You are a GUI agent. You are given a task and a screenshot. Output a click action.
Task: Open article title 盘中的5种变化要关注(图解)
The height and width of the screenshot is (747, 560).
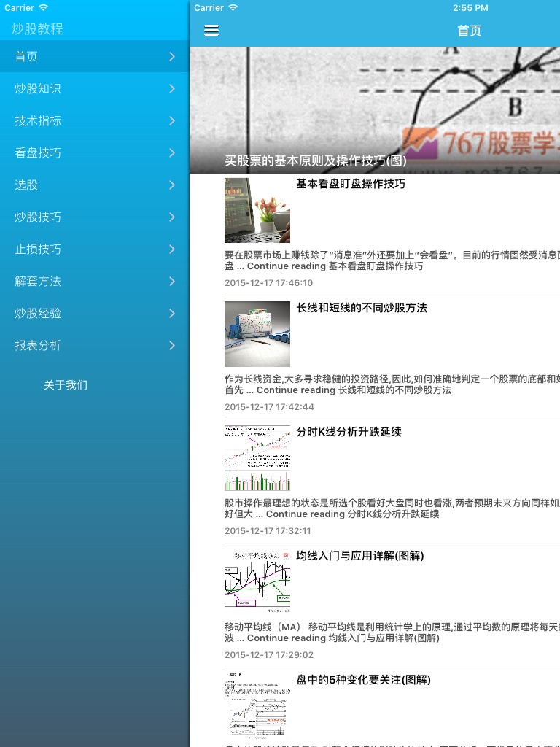coord(363,680)
